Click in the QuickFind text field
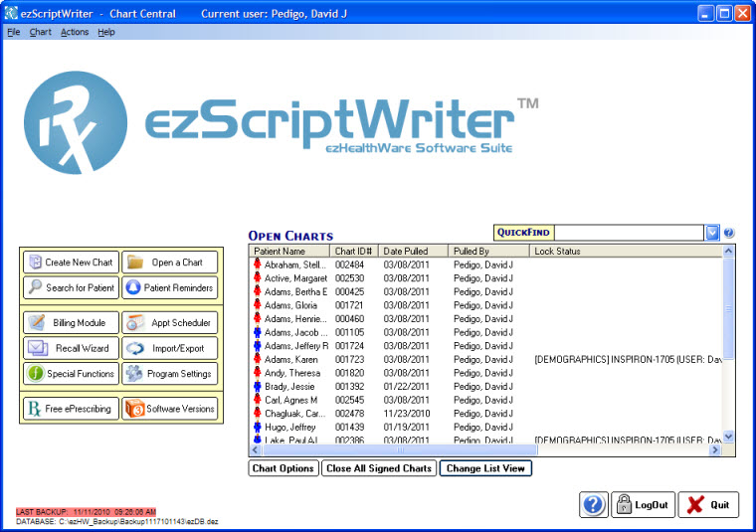This screenshot has height=532, width=756. [x=630, y=233]
